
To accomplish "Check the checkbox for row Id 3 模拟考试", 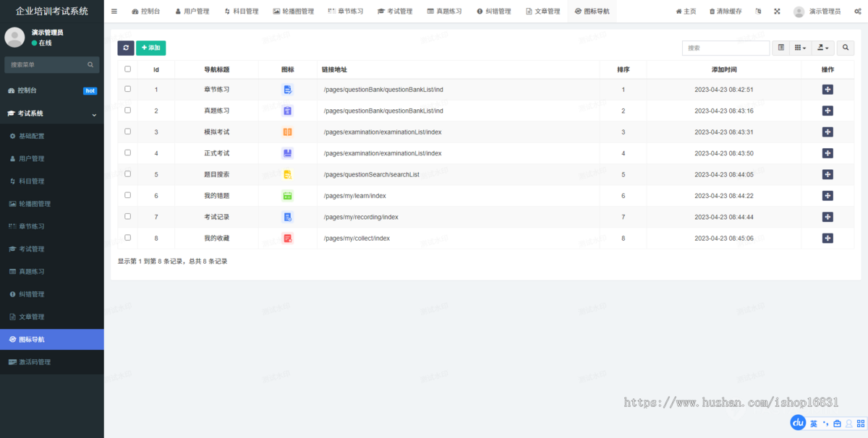I will tap(128, 132).
